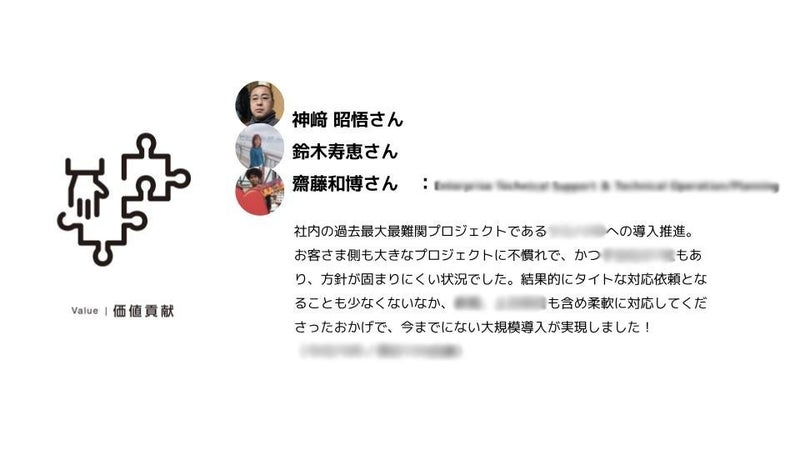Click the line starting 社内の過去最大最難関プロジェクト
The width and height of the screenshot is (800, 450).
(x=495, y=231)
